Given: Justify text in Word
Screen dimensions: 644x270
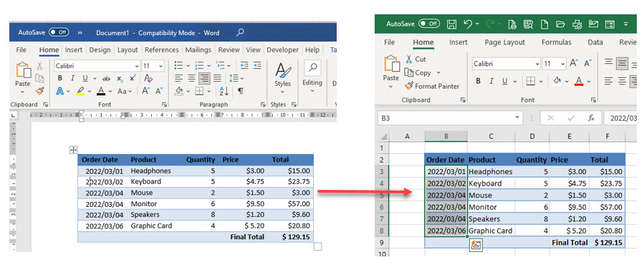Looking at the screenshot, I should click(217, 78).
